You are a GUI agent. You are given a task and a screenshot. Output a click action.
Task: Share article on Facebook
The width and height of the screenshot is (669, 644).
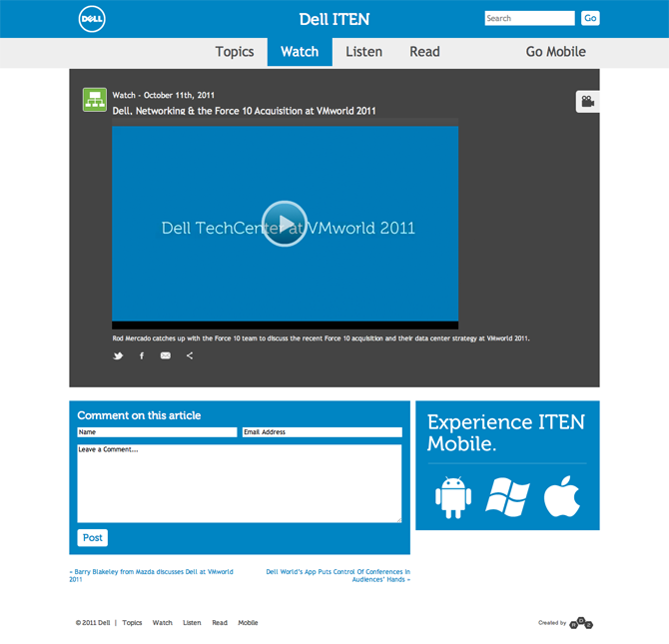click(x=142, y=355)
